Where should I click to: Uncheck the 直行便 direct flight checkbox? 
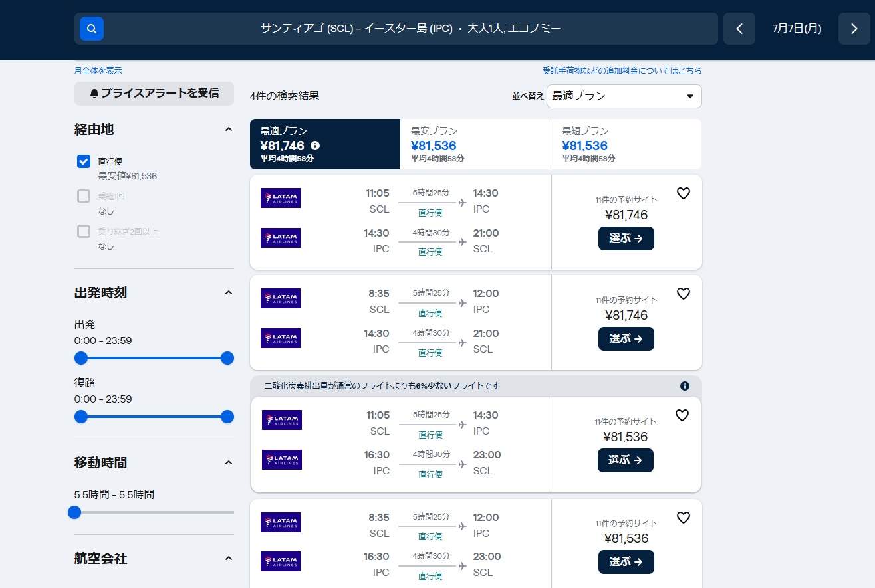(x=84, y=161)
